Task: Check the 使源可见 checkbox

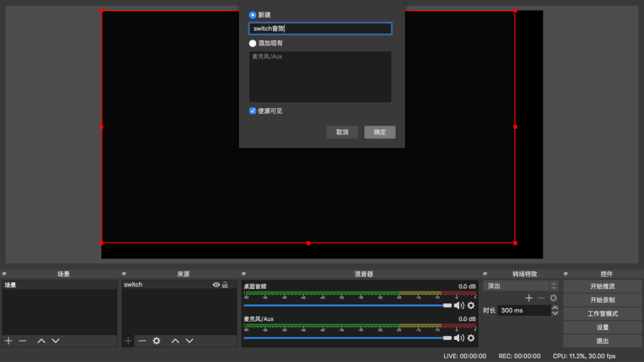Action: point(252,111)
